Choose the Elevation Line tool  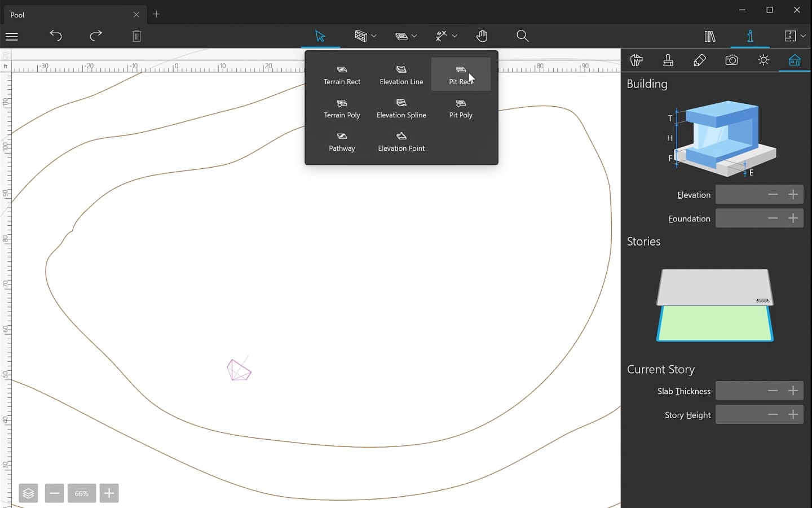(401, 75)
